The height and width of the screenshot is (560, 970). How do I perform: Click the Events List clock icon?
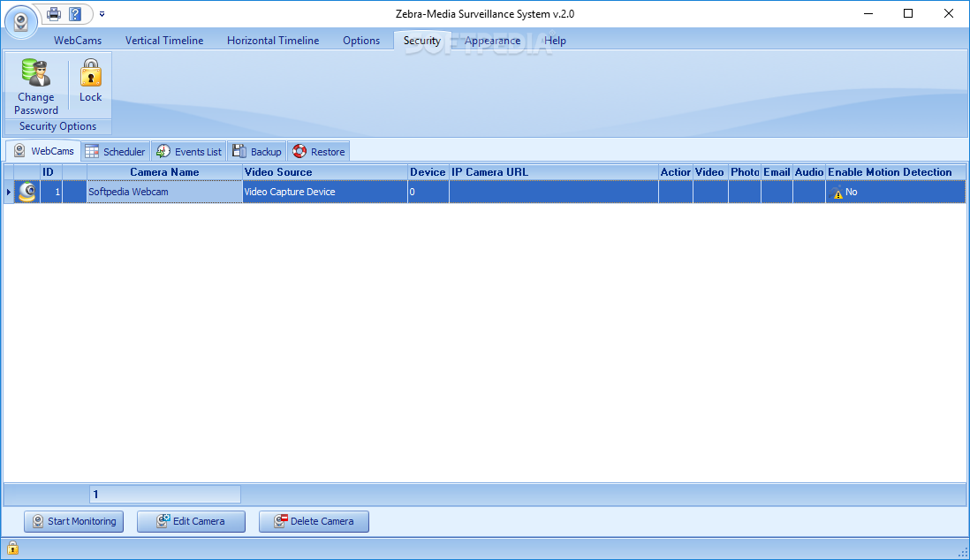tap(163, 151)
